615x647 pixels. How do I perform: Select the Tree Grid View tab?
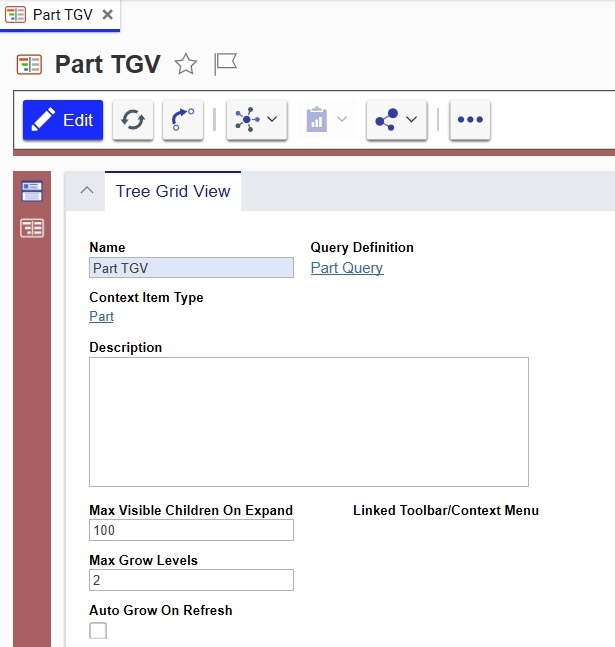click(173, 191)
